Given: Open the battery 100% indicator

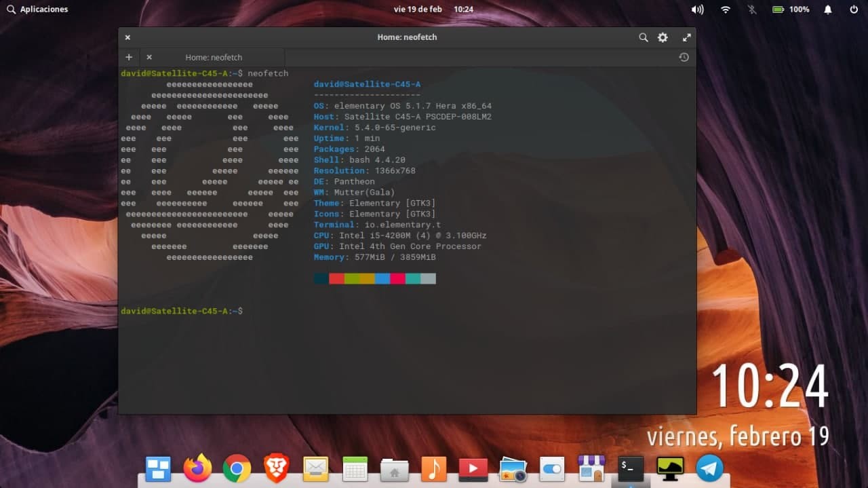Looking at the screenshot, I should pos(791,10).
